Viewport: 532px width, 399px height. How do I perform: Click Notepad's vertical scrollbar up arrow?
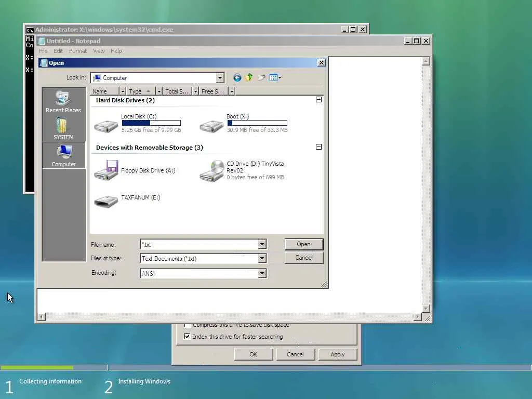pos(426,61)
